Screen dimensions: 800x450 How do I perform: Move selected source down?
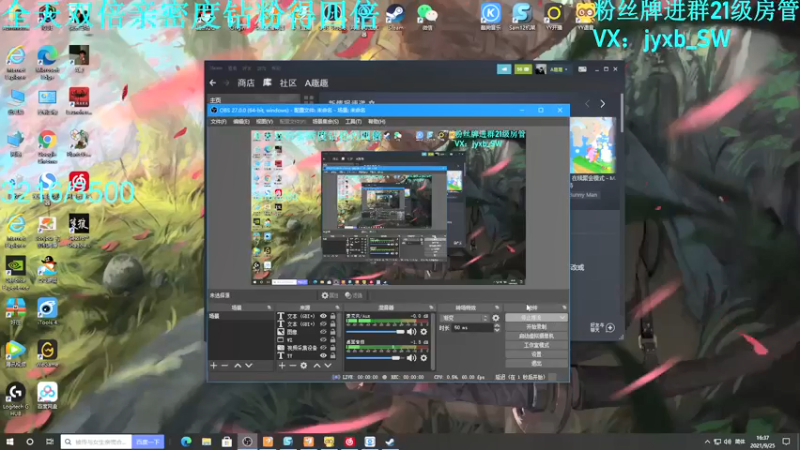pos(328,365)
